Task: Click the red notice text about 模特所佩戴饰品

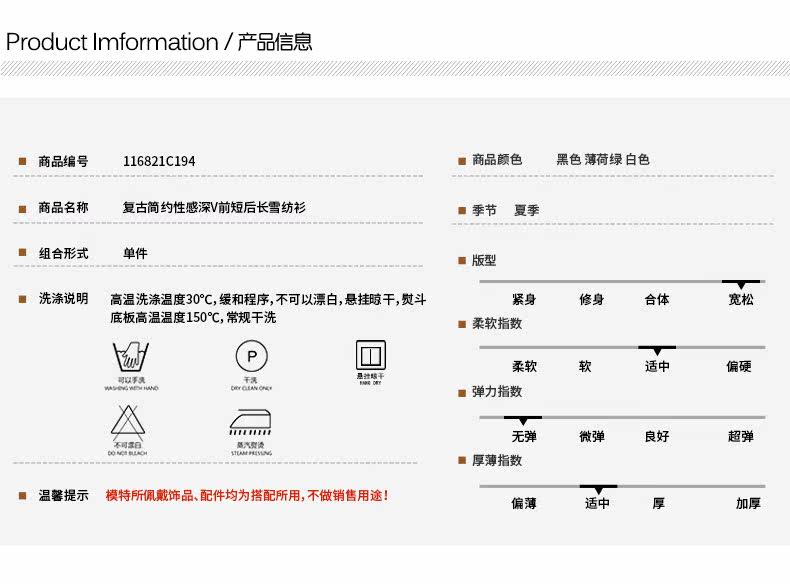Action: [247, 496]
